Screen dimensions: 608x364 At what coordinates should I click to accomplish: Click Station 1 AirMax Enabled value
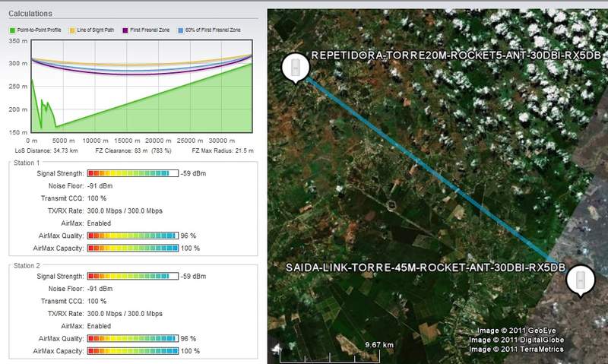point(99,223)
